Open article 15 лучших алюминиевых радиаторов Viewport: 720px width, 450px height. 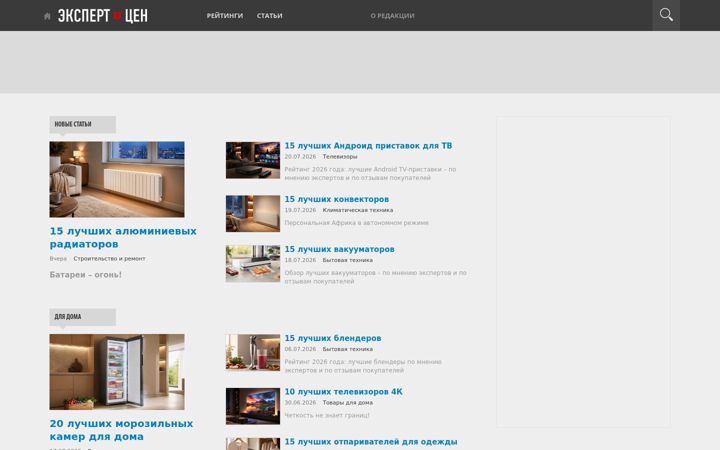coord(123,237)
